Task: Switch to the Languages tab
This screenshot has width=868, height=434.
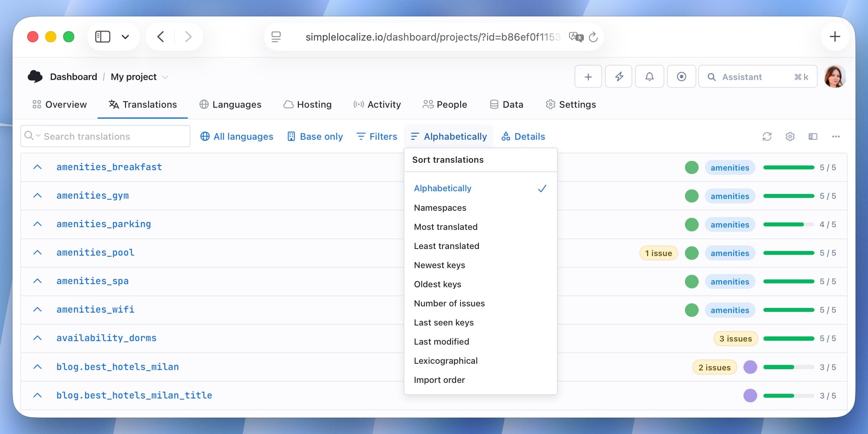Action: [x=230, y=105]
